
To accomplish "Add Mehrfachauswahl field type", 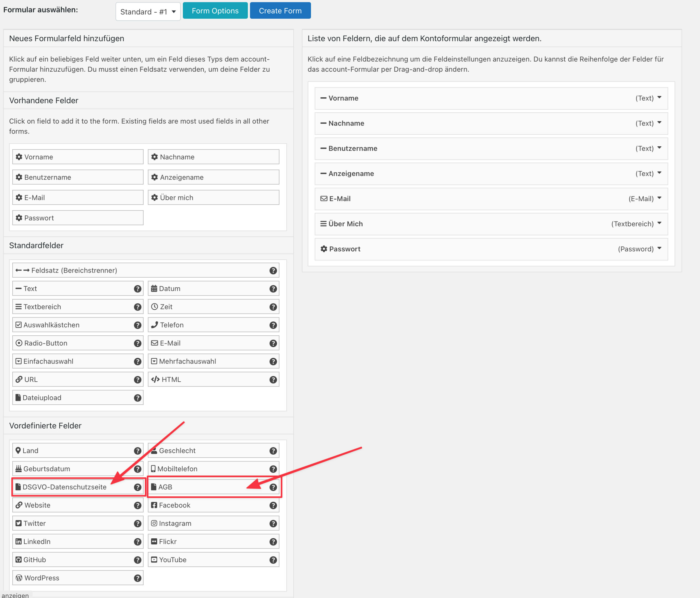I will point(214,361).
